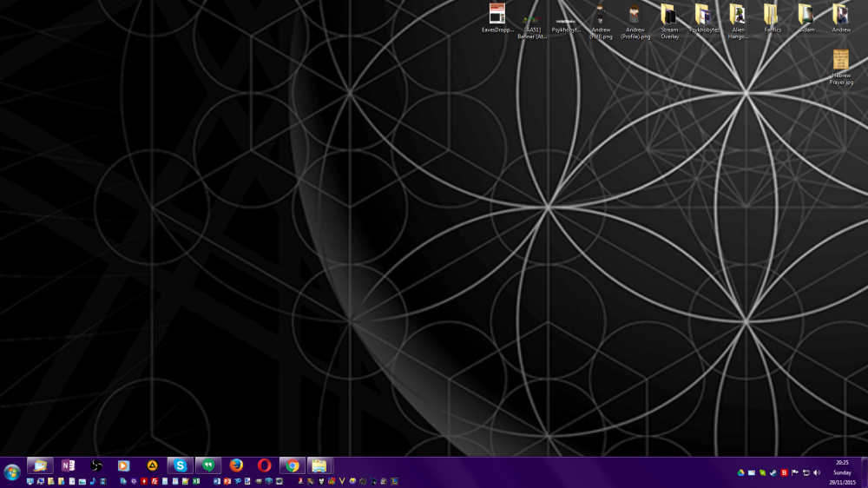Image resolution: width=868 pixels, height=488 pixels.
Task: Open Google Chrome from the taskbar
Action: [x=293, y=465]
